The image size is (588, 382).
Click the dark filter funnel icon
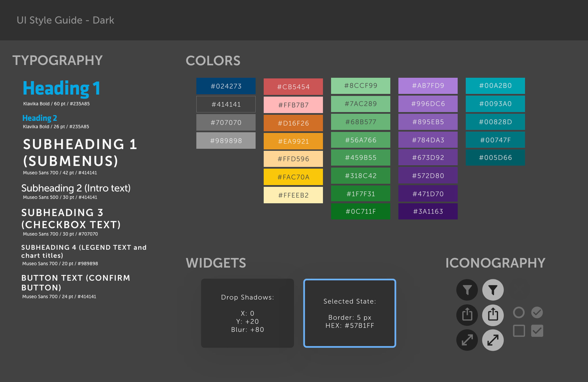(x=467, y=290)
